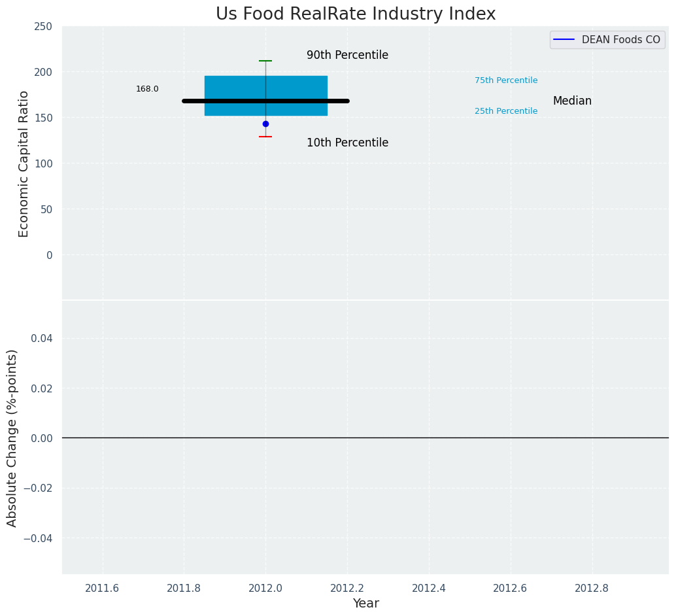Click the 2012.0 tick on x-axis
The height and width of the screenshot is (616, 676).
[x=265, y=588]
